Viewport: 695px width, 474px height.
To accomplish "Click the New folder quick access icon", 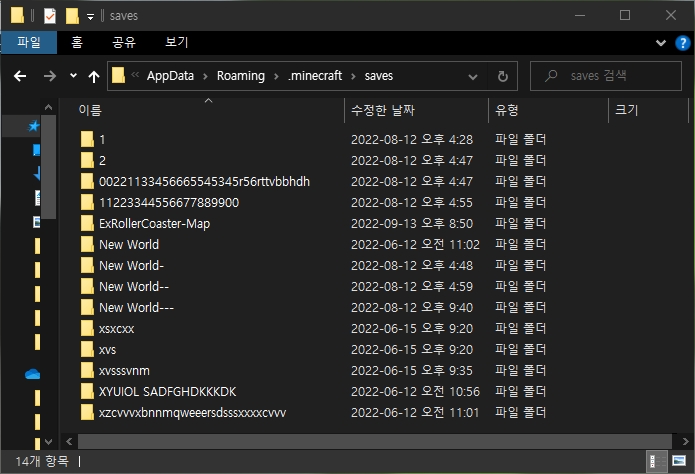I will (72, 16).
